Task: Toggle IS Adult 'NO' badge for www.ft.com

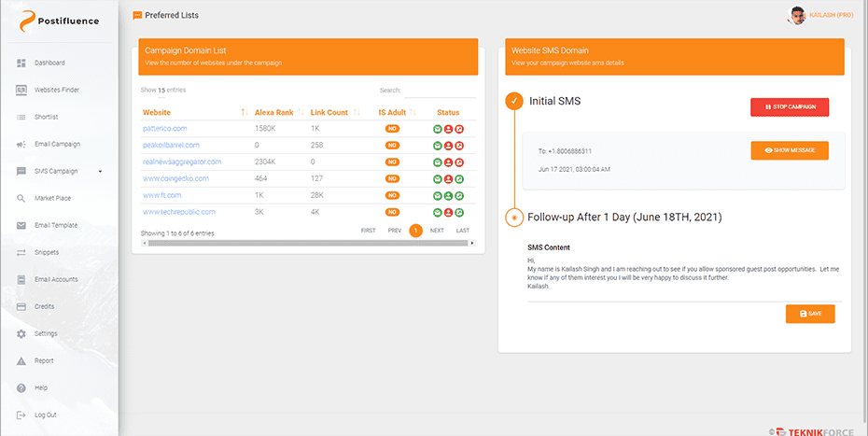Action: (x=392, y=196)
